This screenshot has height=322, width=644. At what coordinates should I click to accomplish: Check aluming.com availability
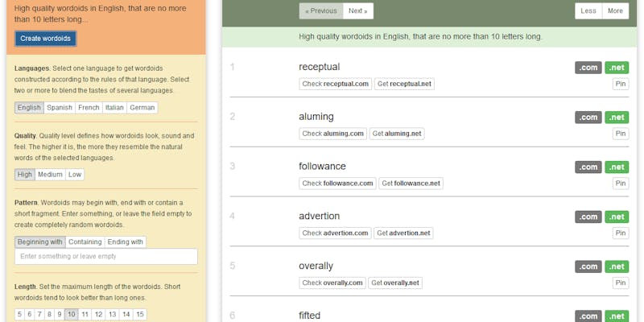pyautogui.click(x=333, y=134)
